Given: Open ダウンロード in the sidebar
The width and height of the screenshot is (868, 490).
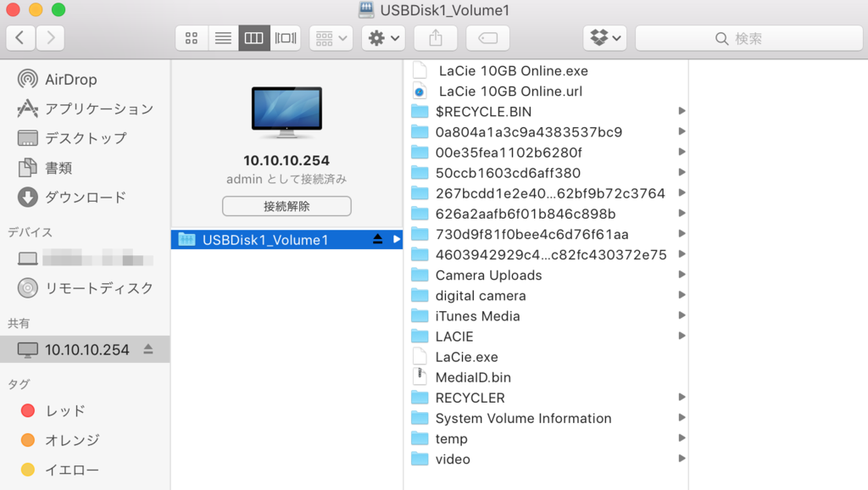Looking at the screenshot, I should coord(85,198).
